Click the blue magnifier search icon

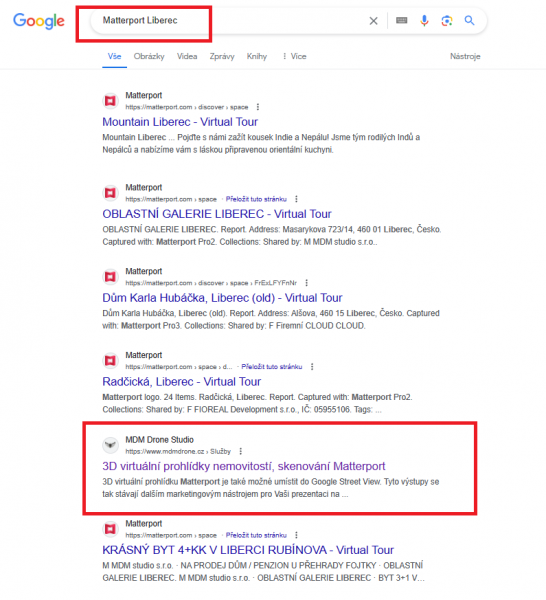pos(469,20)
